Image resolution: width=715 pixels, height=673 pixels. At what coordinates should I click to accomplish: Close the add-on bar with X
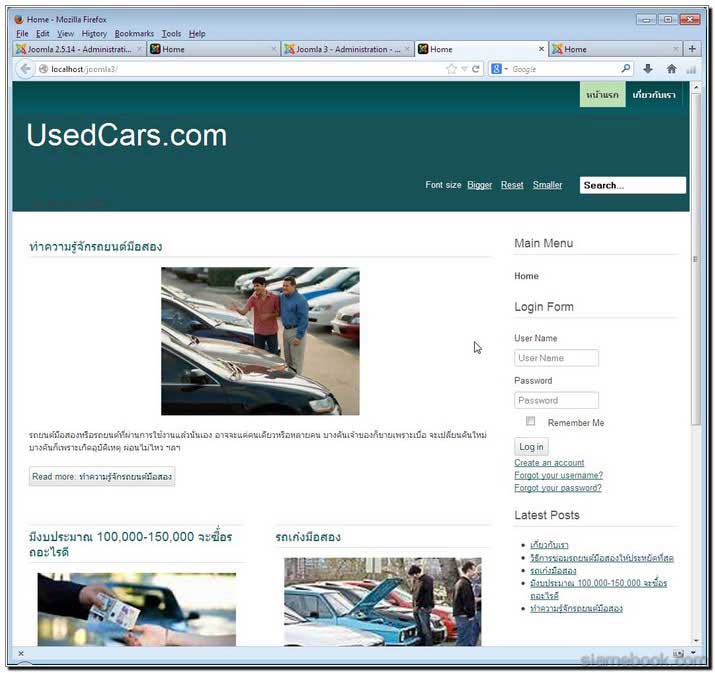click(x=21, y=653)
